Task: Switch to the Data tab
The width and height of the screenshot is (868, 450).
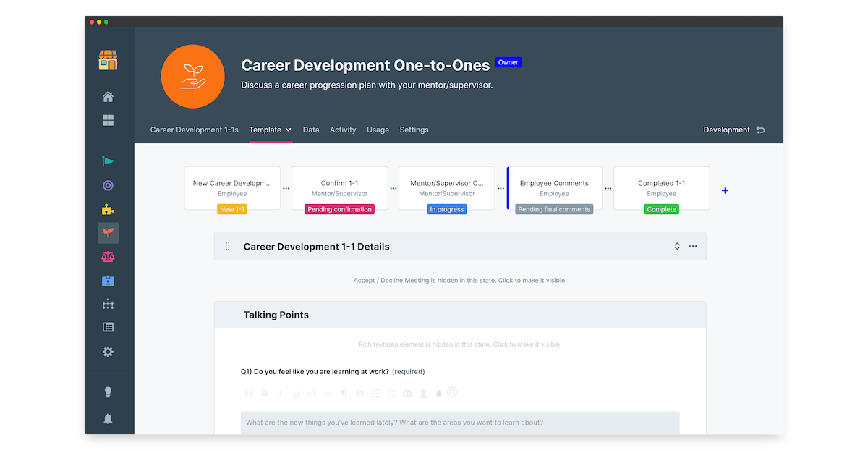Action: click(x=311, y=130)
